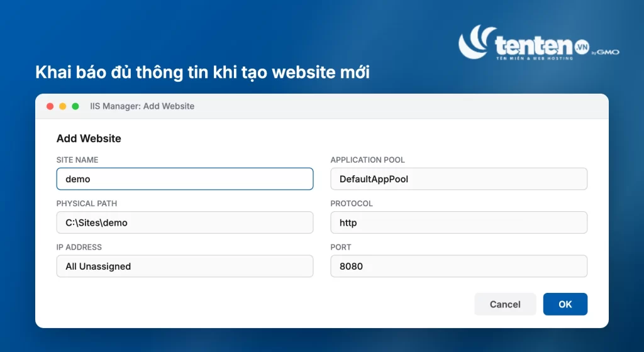Click the PORT label

pos(341,248)
